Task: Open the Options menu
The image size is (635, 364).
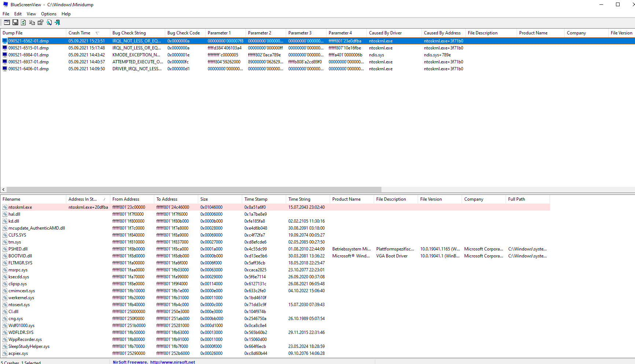Action: point(49,14)
